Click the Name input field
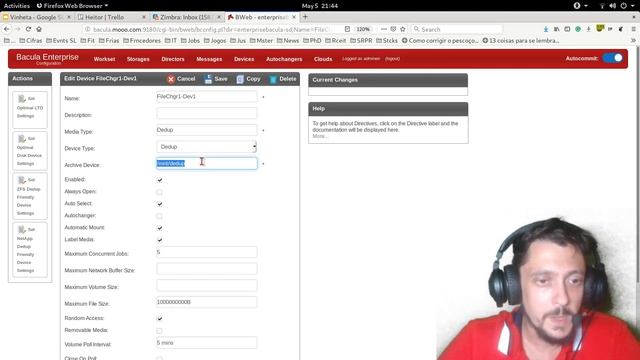 click(207, 96)
